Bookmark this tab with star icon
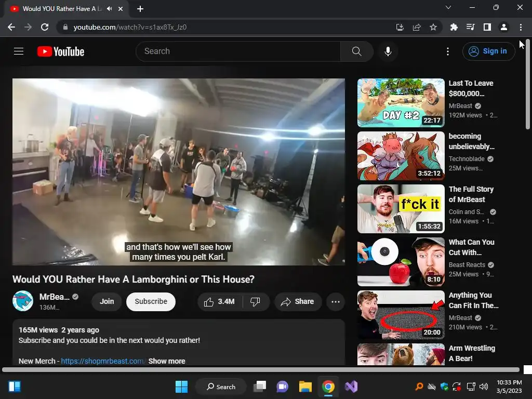The image size is (532, 399). tap(433, 27)
